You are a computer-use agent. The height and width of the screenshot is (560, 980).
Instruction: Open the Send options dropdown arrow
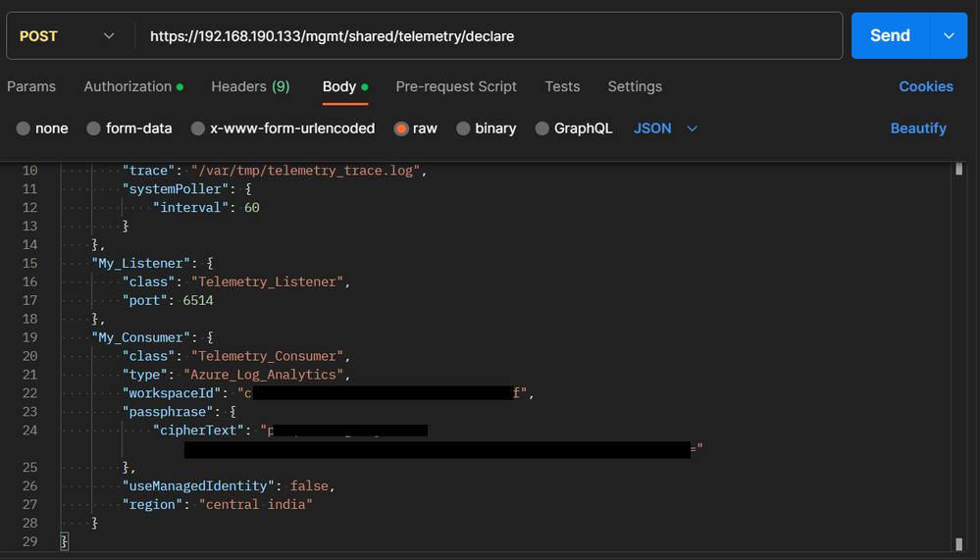tap(949, 35)
